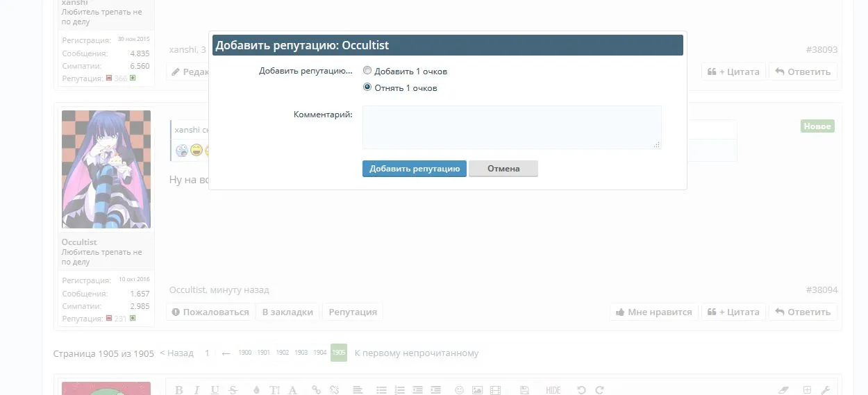Cancel the reputation dialog with Отмена

click(x=503, y=169)
